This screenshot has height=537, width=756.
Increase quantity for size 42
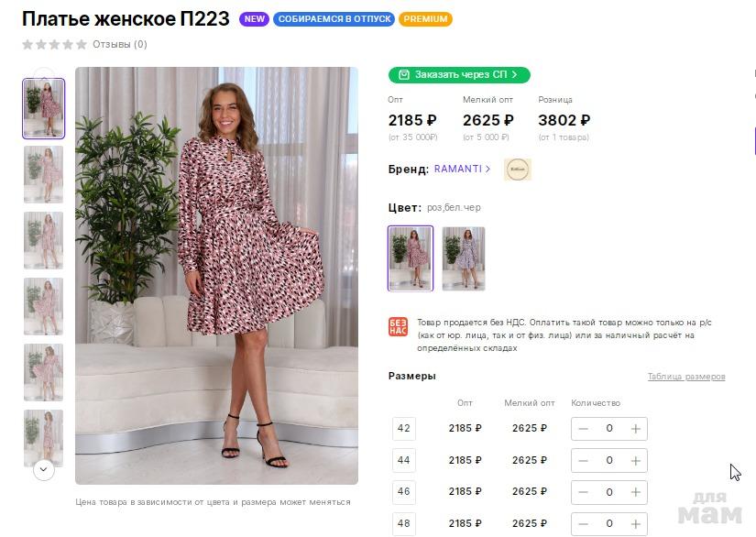coord(635,429)
